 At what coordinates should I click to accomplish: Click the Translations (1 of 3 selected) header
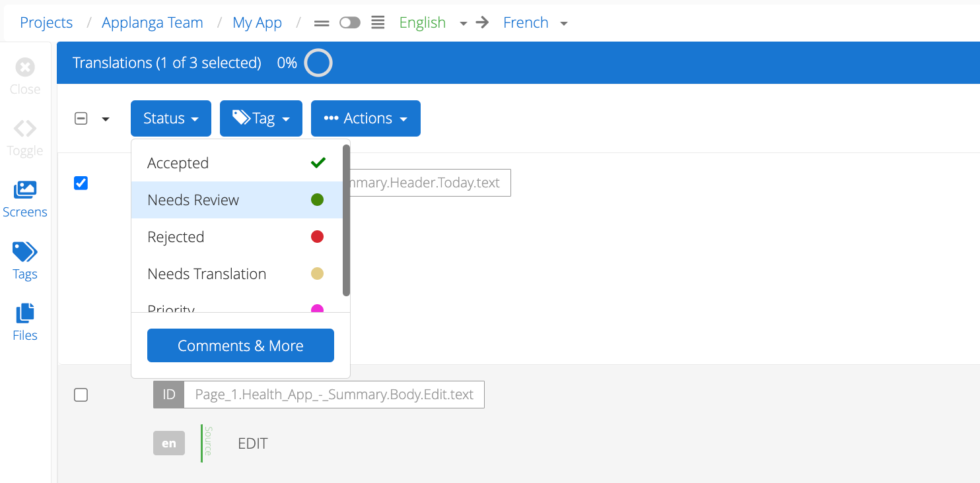167,63
